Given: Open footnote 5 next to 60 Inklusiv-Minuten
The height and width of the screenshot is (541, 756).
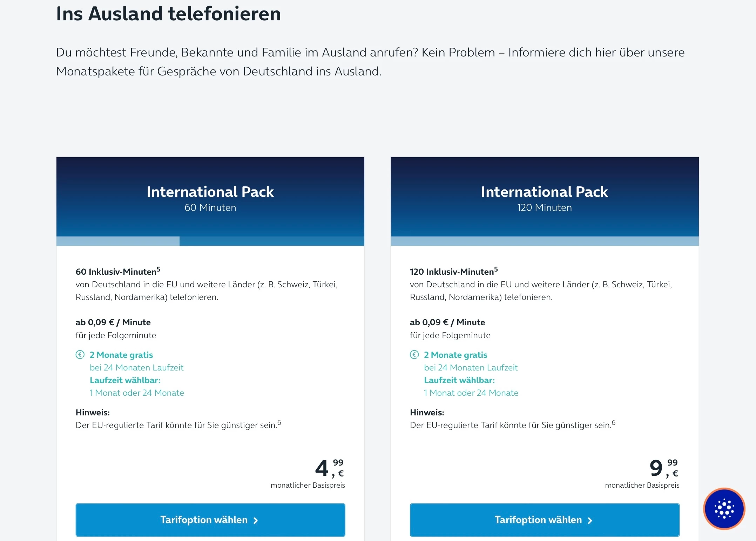Looking at the screenshot, I should point(158,269).
